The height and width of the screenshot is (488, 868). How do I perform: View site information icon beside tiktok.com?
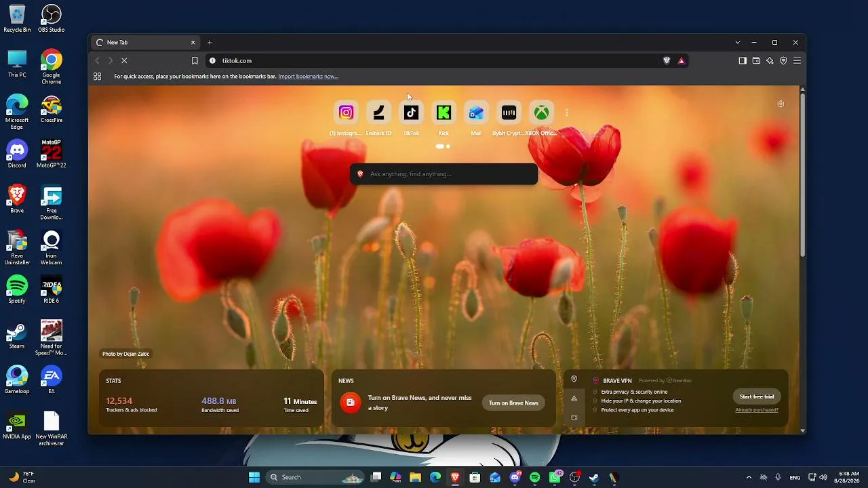[x=212, y=60]
